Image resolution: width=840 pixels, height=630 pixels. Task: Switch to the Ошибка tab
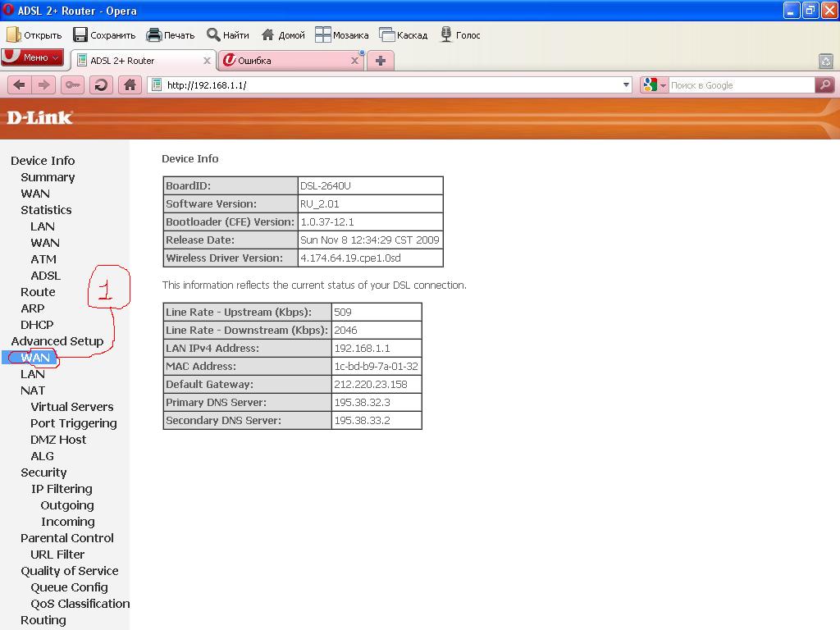coord(287,60)
